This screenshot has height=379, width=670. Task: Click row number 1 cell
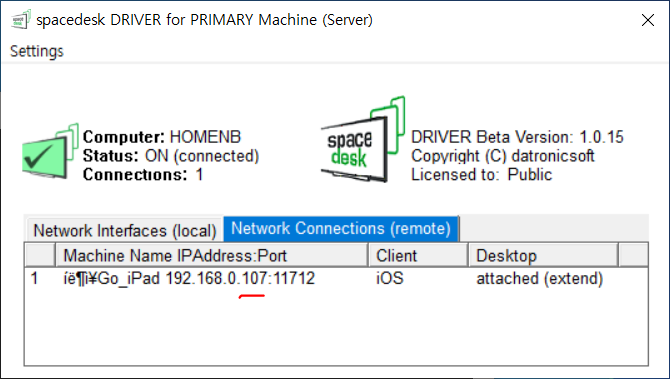click(x=35, y=279)
